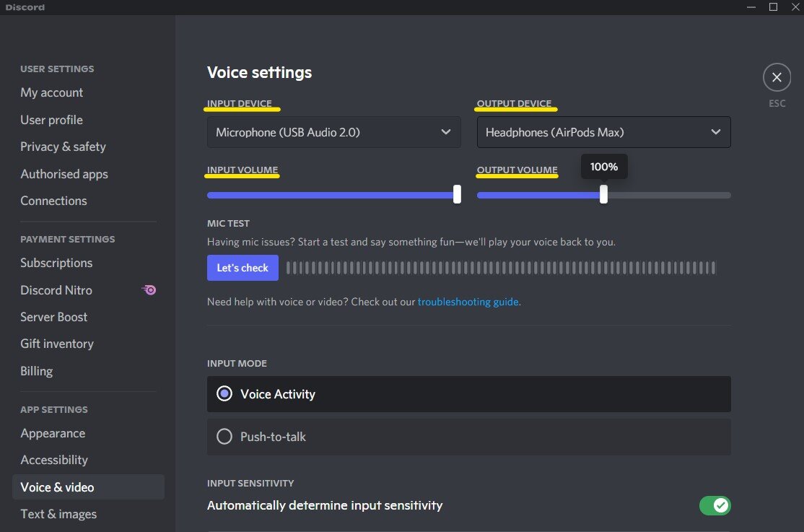Open the Microphone (USB Audio 2.0) dropdown

(333, 132)
